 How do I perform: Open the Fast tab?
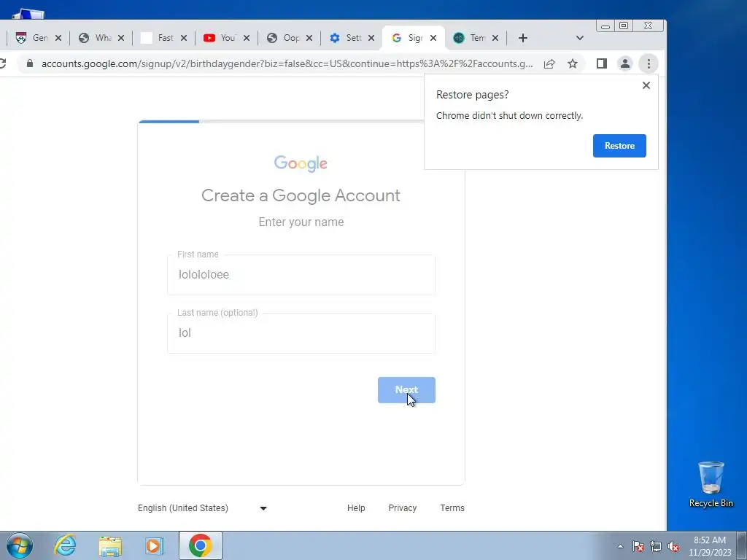point(158,38)
